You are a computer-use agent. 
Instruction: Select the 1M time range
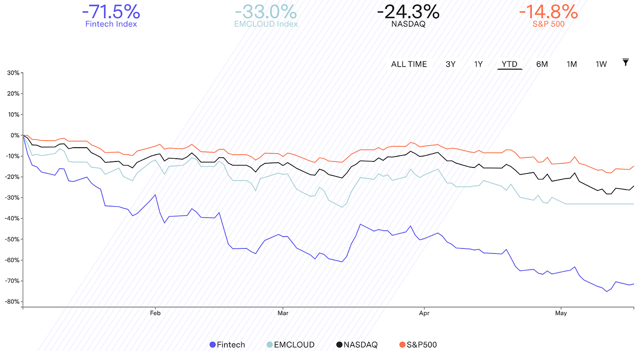coord(572,64)
